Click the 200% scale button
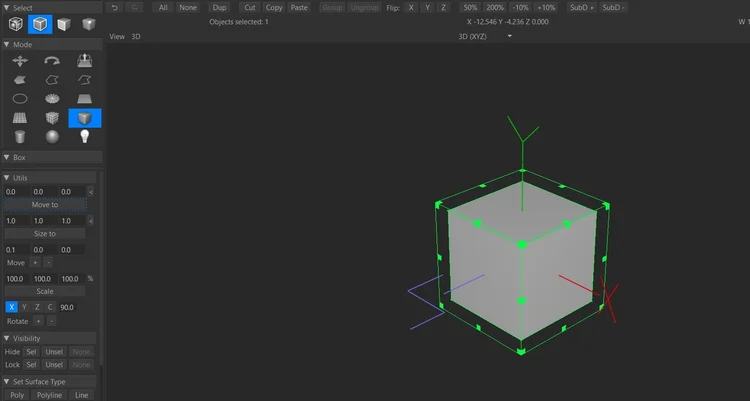Screen dimensions: 750x401 [495, 8]
